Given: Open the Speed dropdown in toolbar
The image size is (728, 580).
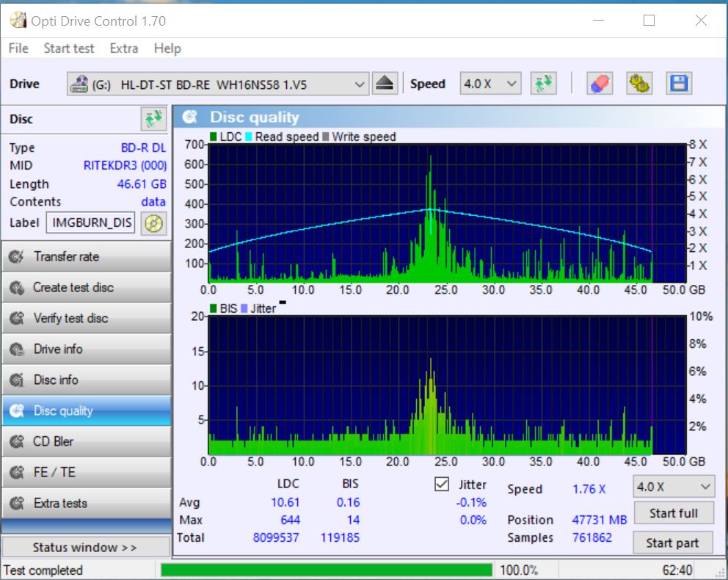Looking at the screenshot, I should click(x=490, y=84).
